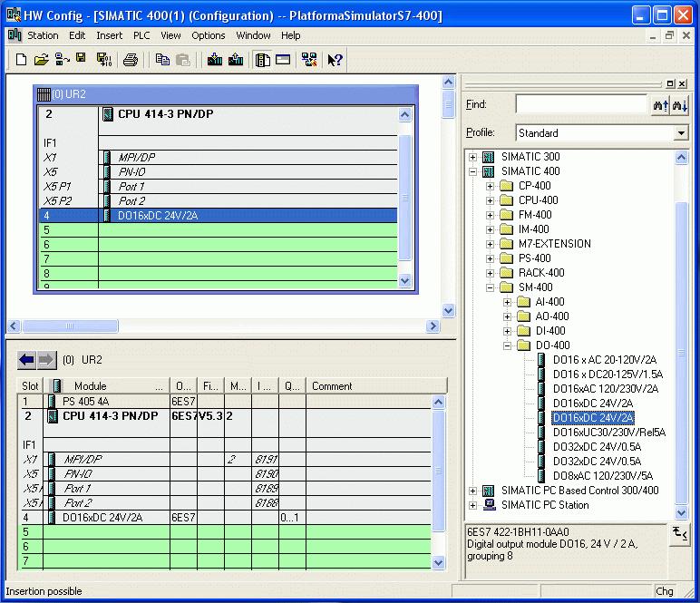Click the Open ONLINE station toolbar icon
The image size is (700, 603).
tap(62, 59)
